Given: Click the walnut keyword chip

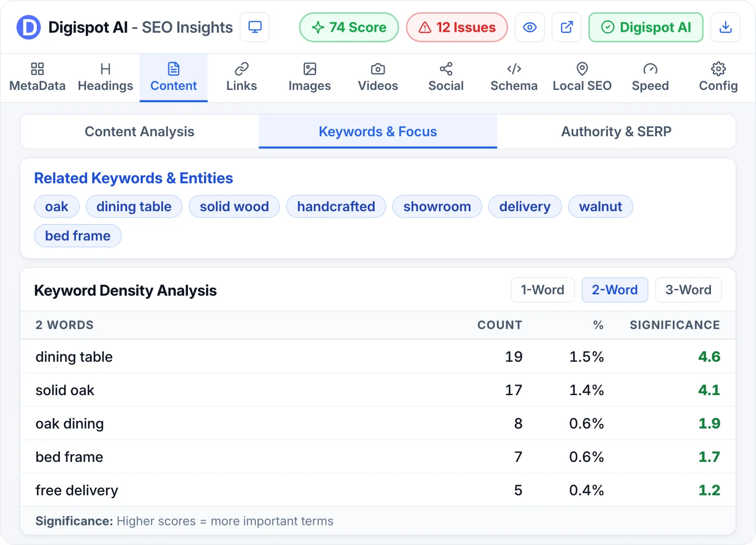Looking at the screenshot, I should click(601, 207).
